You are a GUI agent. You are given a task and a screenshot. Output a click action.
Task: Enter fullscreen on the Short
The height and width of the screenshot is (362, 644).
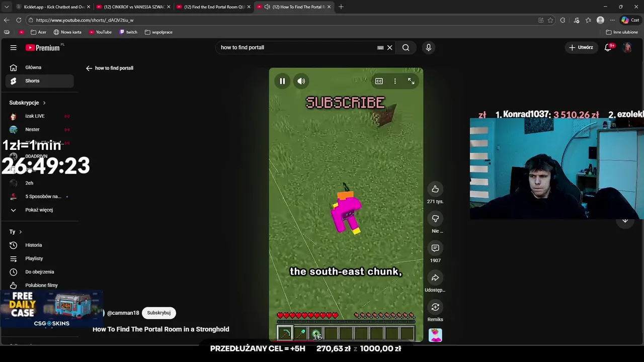[411, 81]
